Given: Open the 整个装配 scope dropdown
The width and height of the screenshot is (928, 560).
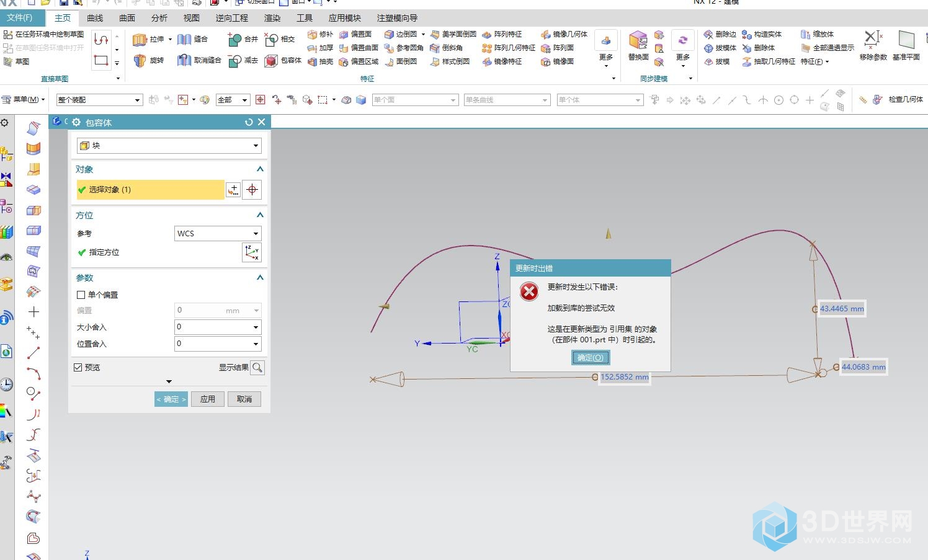Looking at the screenshot, I should (x=99, y=100).
